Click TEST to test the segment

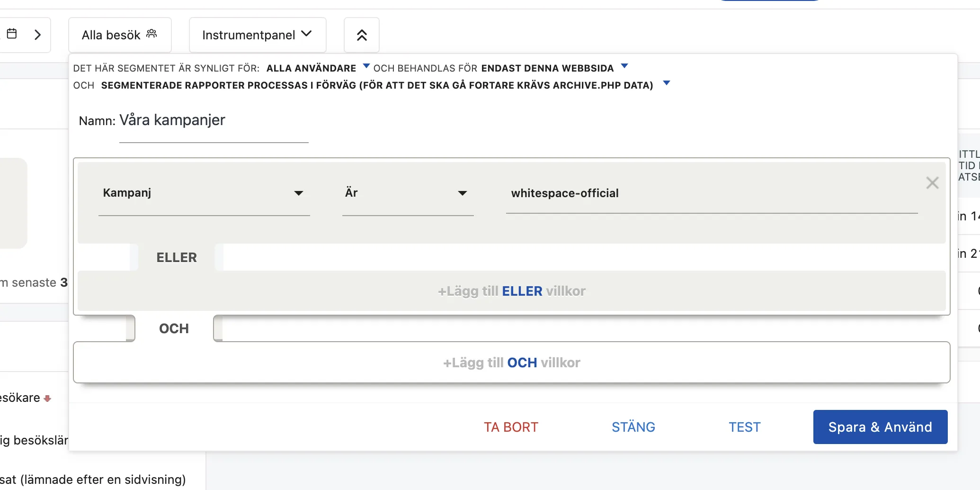point(744,427)
